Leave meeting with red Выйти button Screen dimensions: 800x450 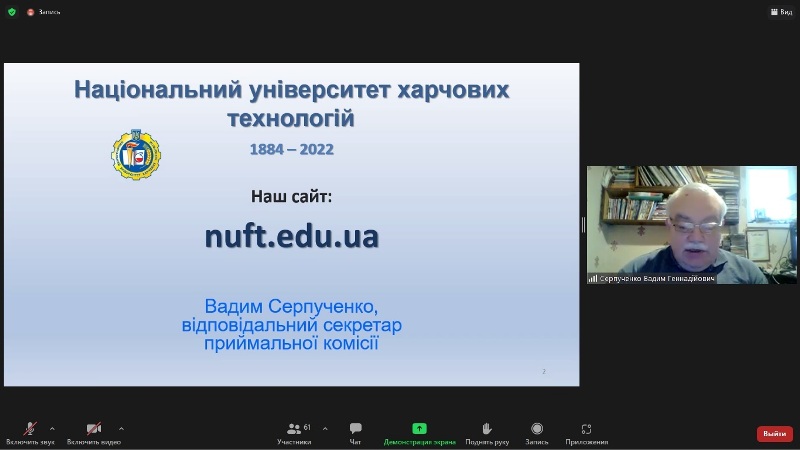tap(774, 434)
